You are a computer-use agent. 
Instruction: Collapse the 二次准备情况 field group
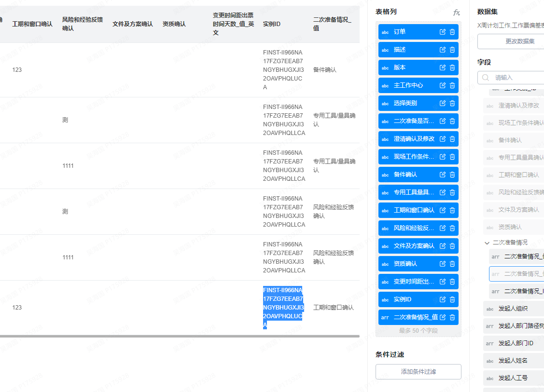487,243
